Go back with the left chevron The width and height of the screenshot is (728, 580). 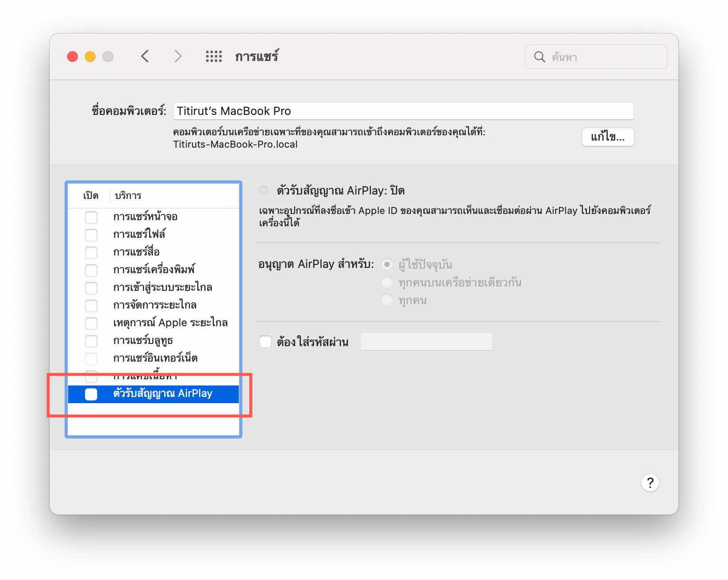pyautogui.click(x=145, y=57)
